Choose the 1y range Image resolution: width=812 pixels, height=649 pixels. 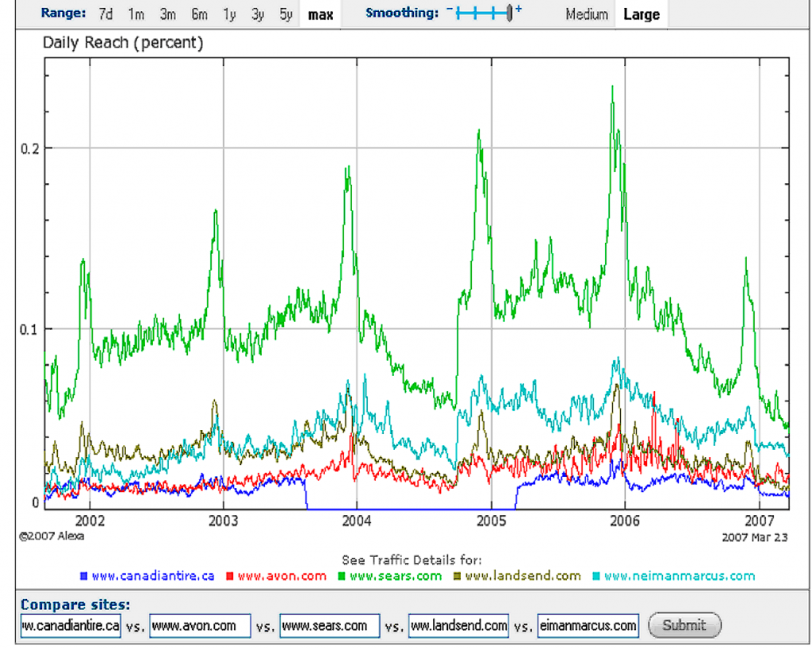tap(229, 13)
